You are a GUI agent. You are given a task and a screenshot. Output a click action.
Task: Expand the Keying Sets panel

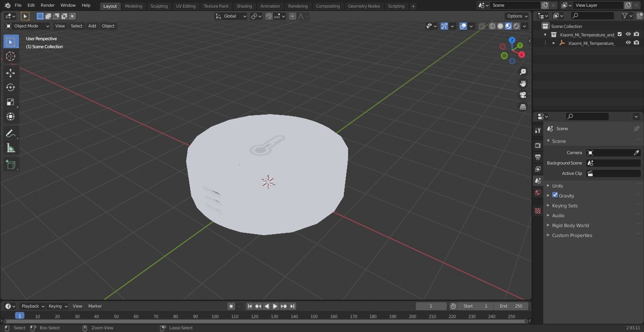click(x=565, y=206)
